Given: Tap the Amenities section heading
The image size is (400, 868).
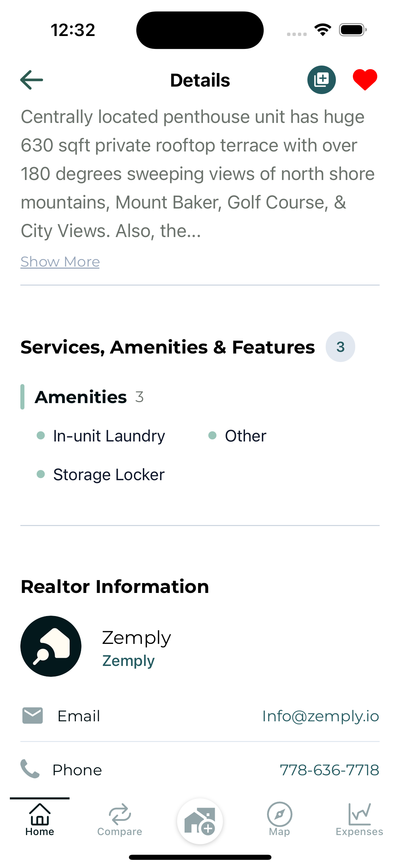Looking at the screenshot, I should tap(81, 397).
